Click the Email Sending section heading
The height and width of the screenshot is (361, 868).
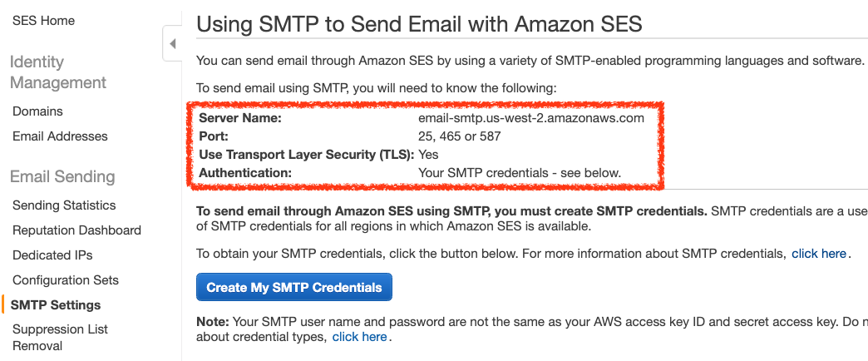[x=62, y=177]
